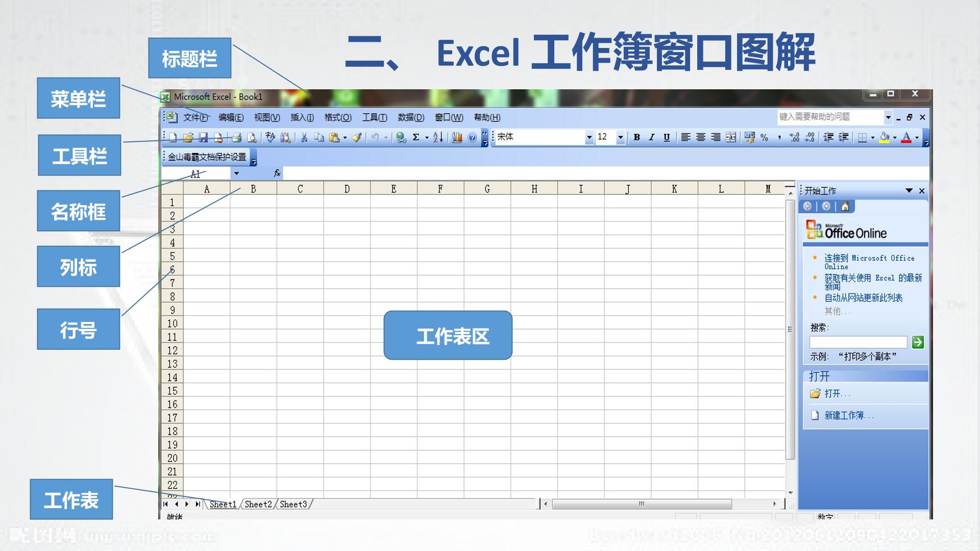Apply Comma Style icon
This screenshot has width=980, height=551.
tap(779, 137)
